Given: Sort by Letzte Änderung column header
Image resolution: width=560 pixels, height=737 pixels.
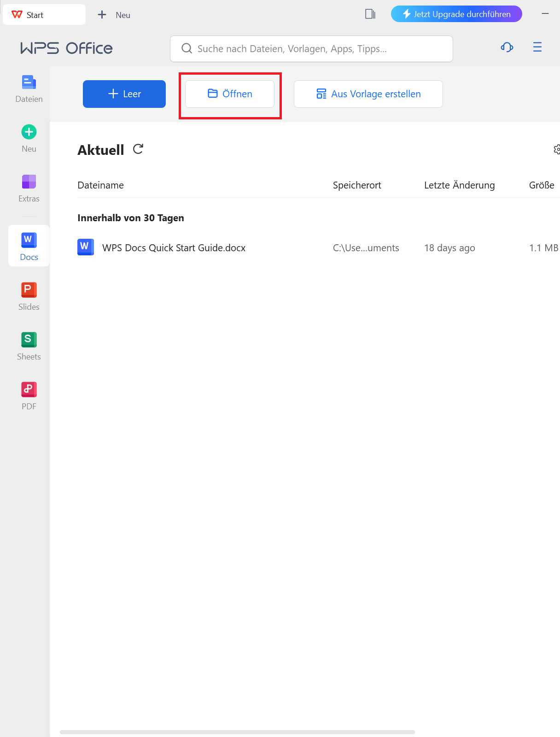Looking at the screenshot, I should coord(459,185).
